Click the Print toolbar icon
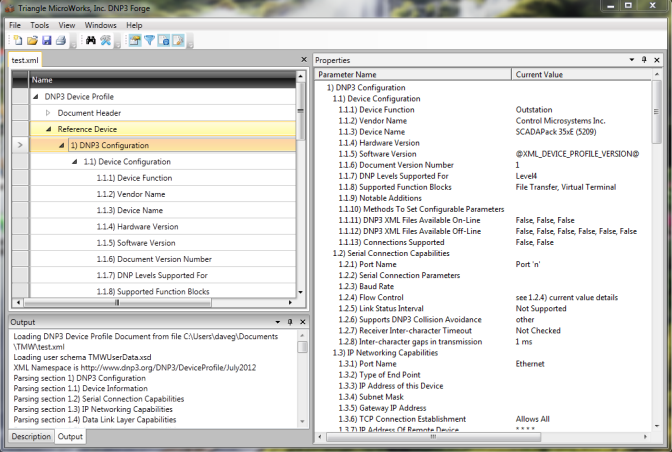Image resolution: width=672 pixels, height=452 pixels. [x=60, y=41]
